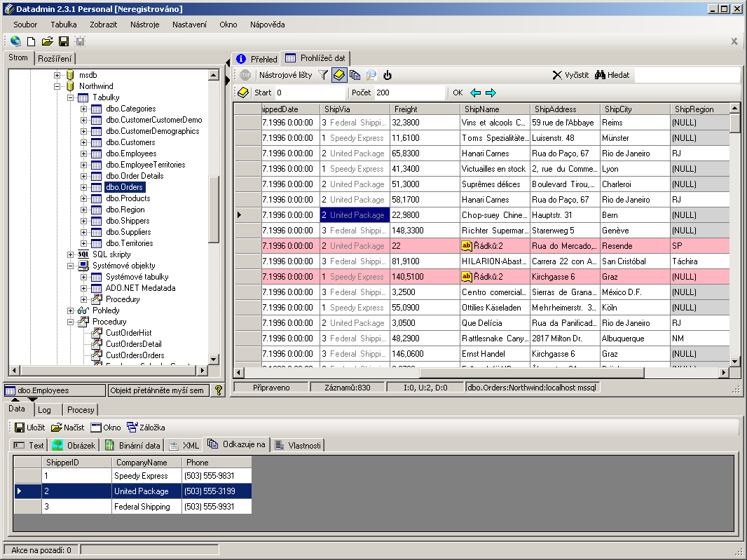Open the Vlastnosti tab

coord(298,446)
